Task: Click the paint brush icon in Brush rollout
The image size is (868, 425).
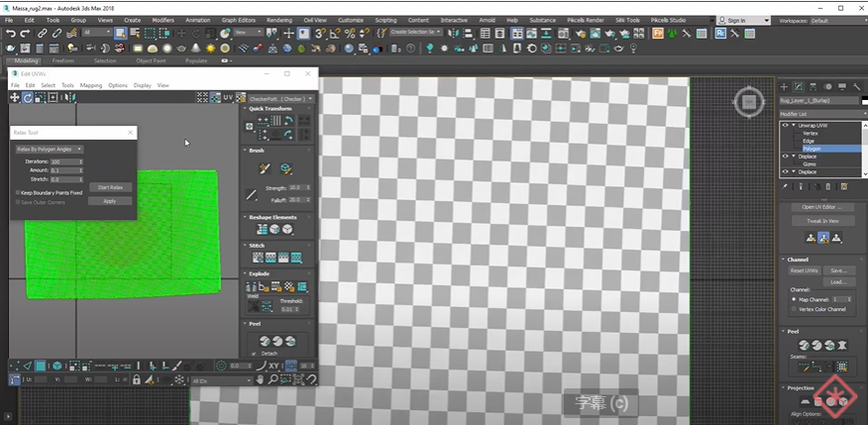Action: click(x=264, y=168)
